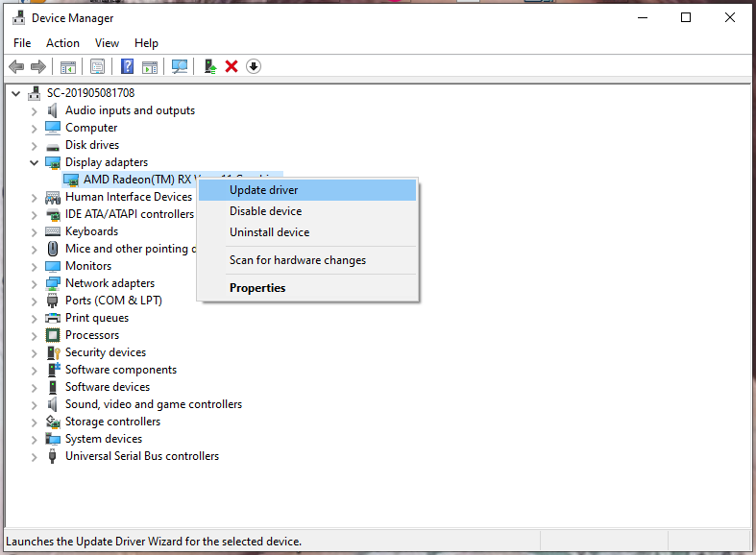756x555 pixels.
Task: Expand the Computer category
Action: coord(34,129)
